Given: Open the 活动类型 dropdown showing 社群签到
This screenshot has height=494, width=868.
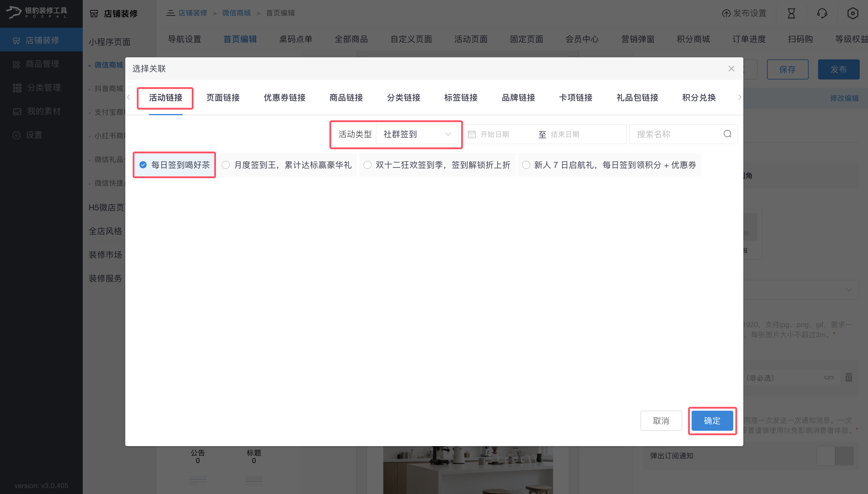Looking at the screenshot, I should tap(417, 134).
